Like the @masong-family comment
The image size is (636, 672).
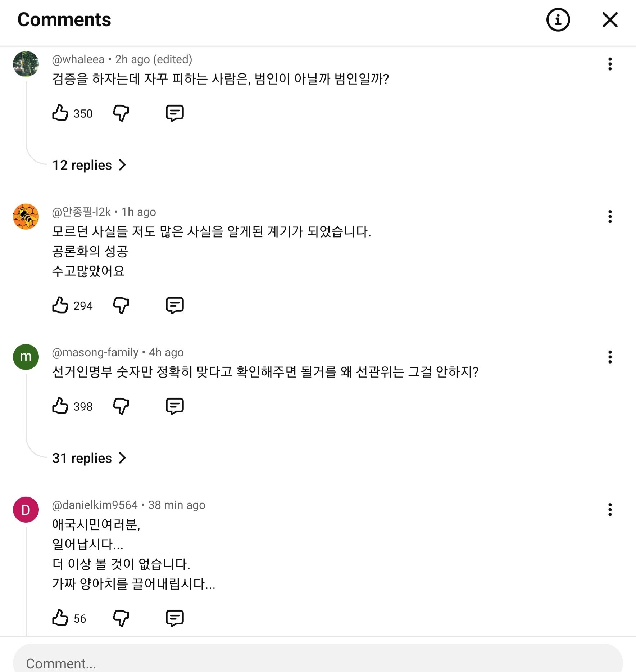click(60, 406)
